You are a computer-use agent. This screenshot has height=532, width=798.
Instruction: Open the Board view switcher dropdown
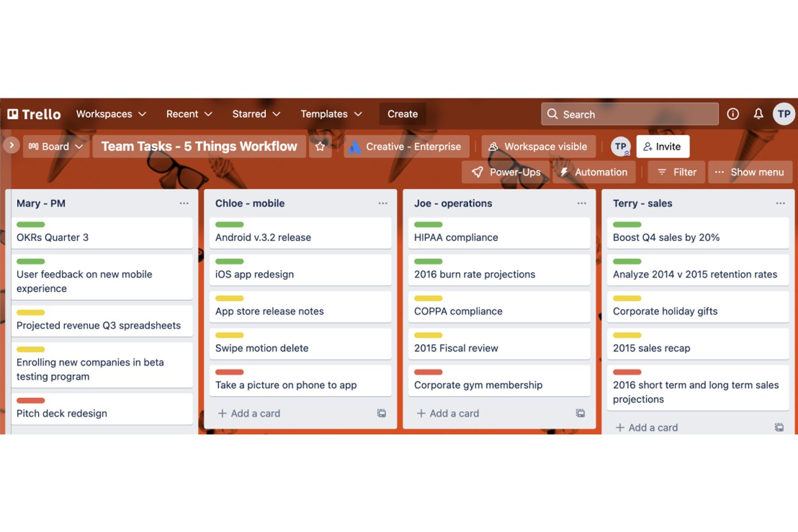56,147
